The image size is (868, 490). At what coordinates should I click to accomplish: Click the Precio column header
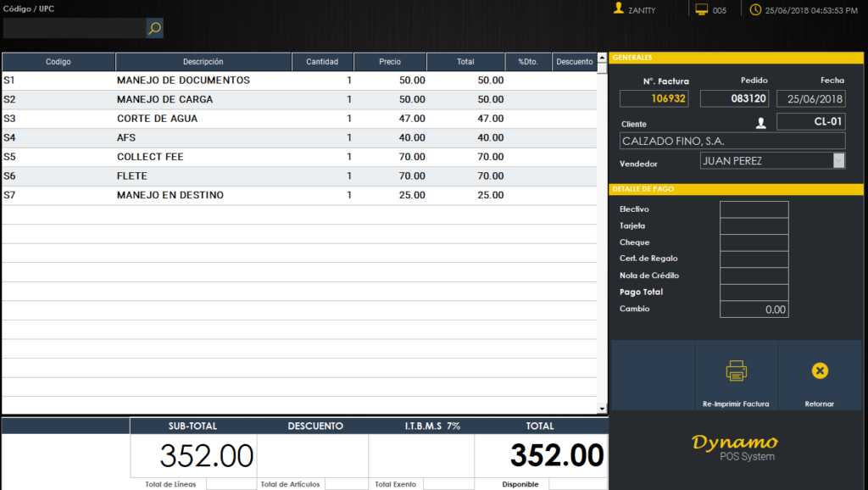[x=390, y=62]
